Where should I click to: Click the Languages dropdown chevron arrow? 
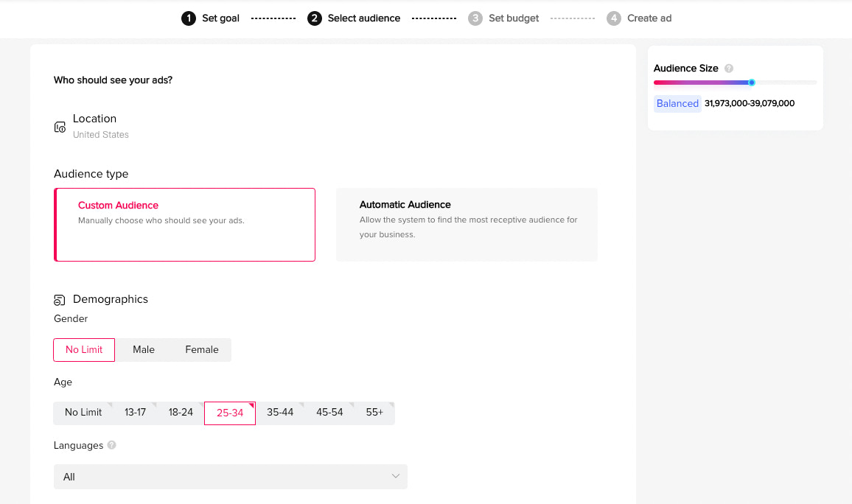(x=396, y=477)
